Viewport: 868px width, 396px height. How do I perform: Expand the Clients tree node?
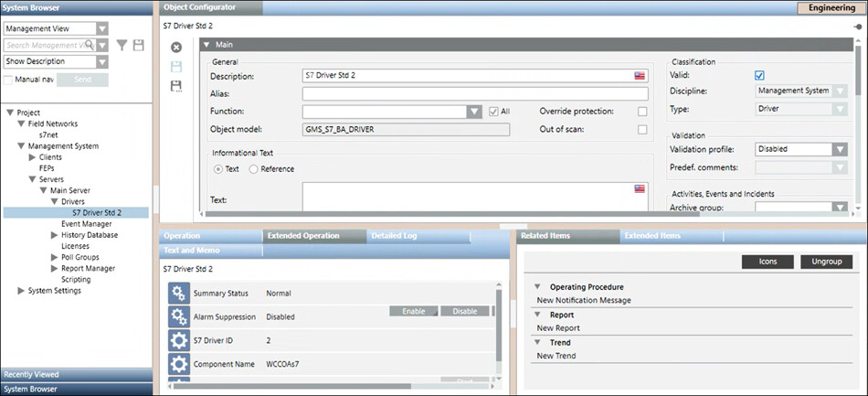pos(32,157)
